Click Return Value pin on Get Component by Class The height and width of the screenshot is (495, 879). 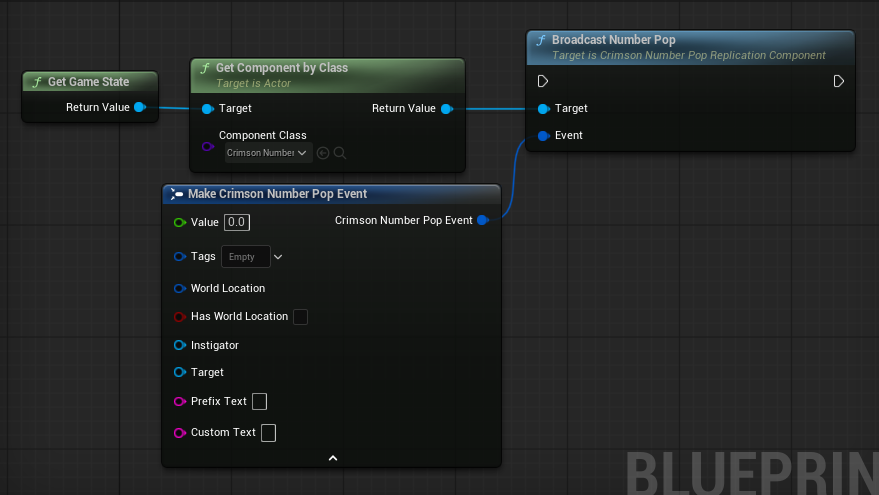click(x=447, y=109)
